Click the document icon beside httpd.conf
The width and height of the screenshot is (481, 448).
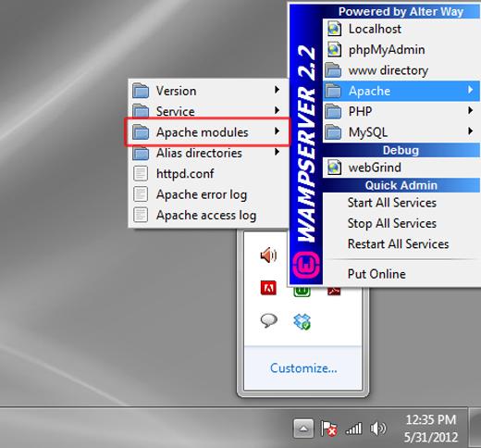[x=141, y=174]
